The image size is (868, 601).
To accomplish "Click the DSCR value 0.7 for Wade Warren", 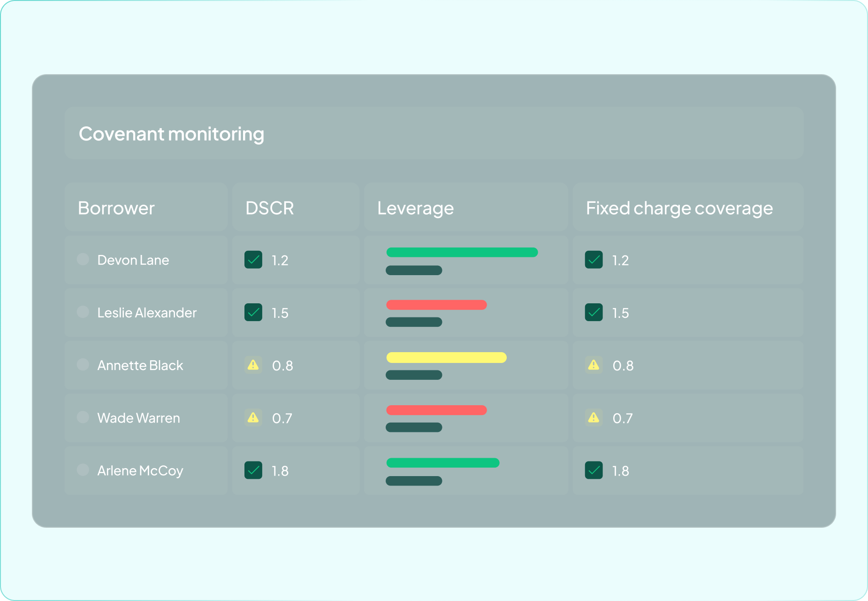I will 282,418.
